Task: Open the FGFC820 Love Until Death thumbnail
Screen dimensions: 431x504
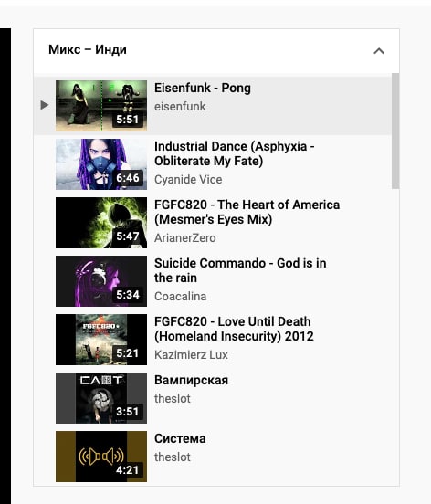Action: pos(101,340)
